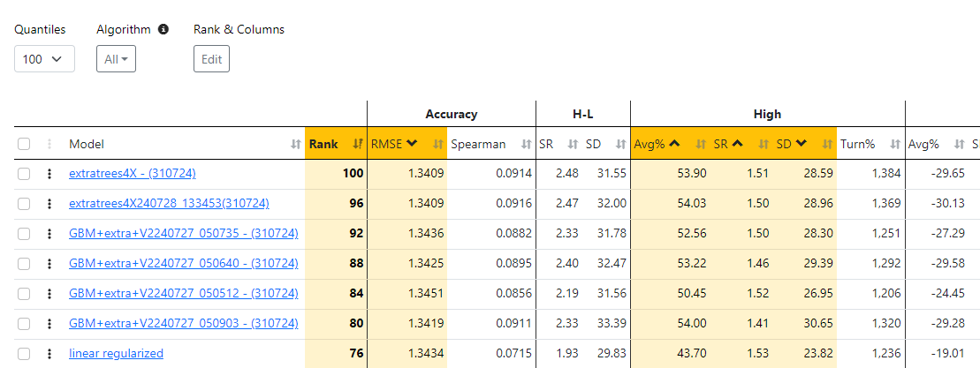Open kebab menu for GBM+extra+V2240727_050512 row
The image size is (980, 368).
pyautogui.click(x=49, y=294)
